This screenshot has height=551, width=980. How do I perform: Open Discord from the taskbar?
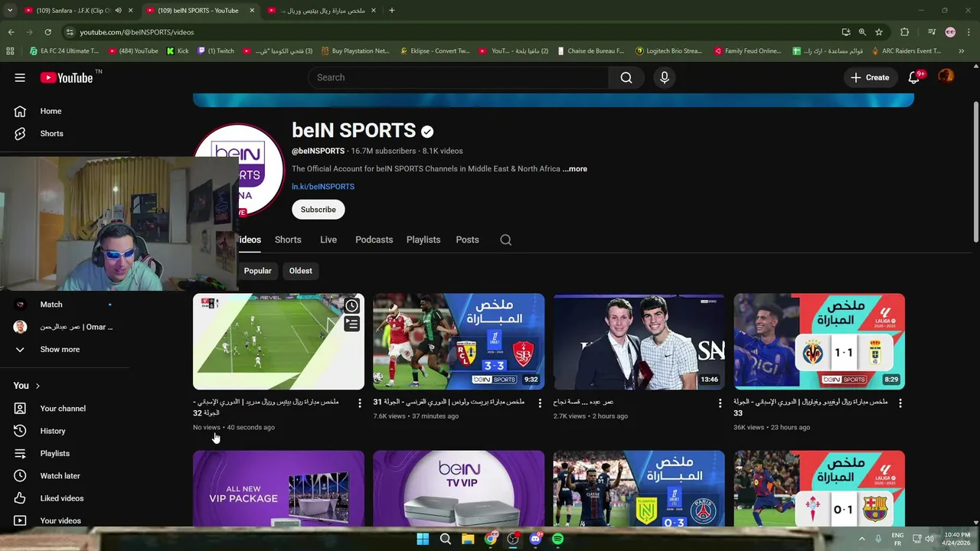[535, 539]
